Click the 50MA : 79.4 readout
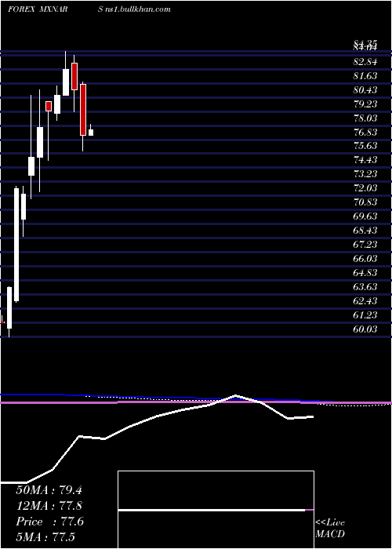Screen dimensions: 392x549 click(x=49, y=490)
